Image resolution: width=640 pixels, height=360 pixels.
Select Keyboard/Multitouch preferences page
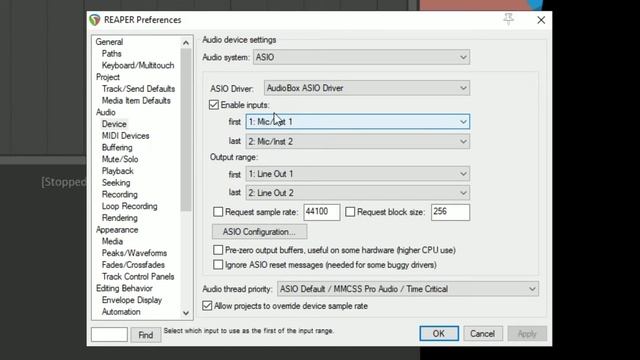click(x=138, y=65)
